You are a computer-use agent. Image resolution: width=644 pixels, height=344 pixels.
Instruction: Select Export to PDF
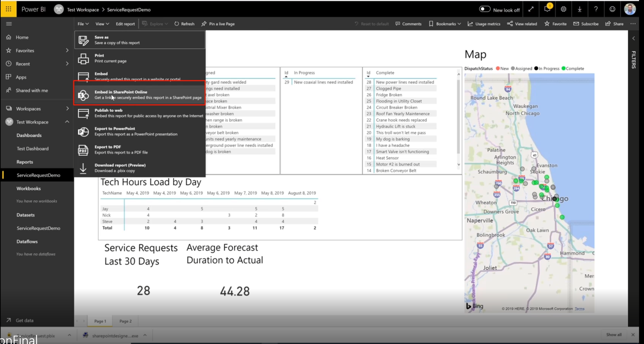click(x=140, y=149)
